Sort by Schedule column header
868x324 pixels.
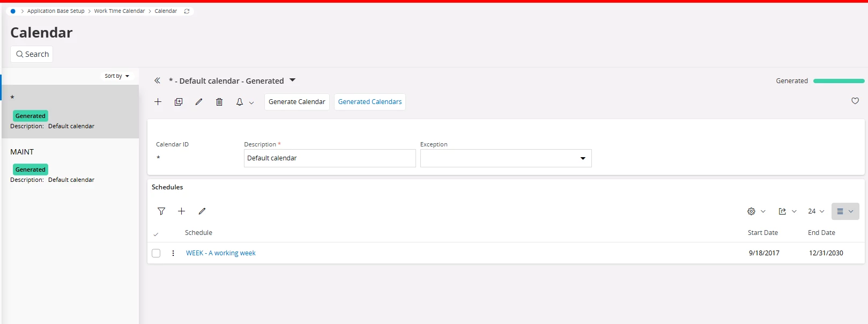pos(198,233)
